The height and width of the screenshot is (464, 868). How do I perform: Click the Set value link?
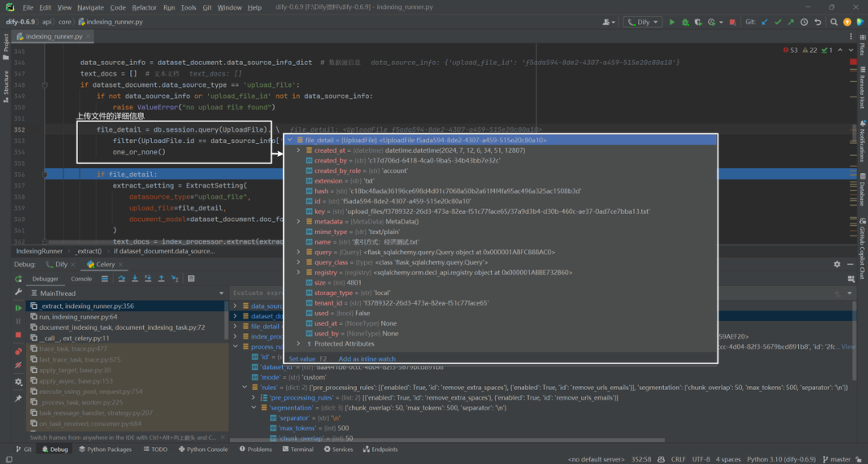pos(301,359)
